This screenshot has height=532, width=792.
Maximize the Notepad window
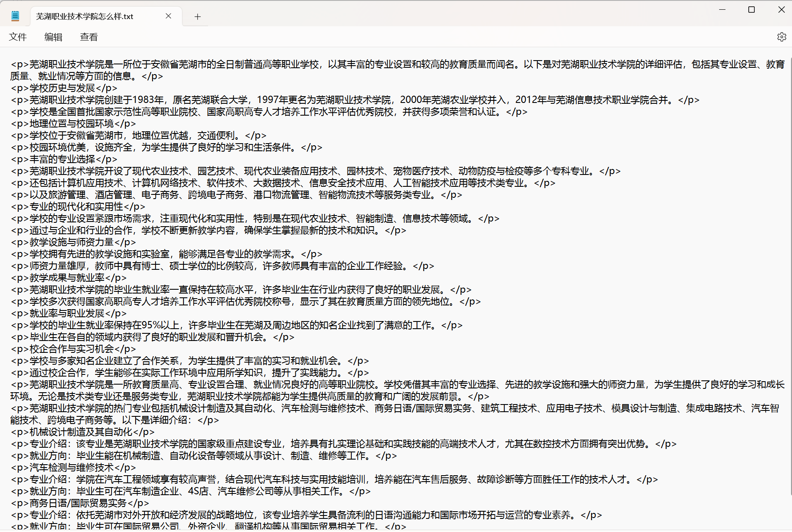point(751,9)
